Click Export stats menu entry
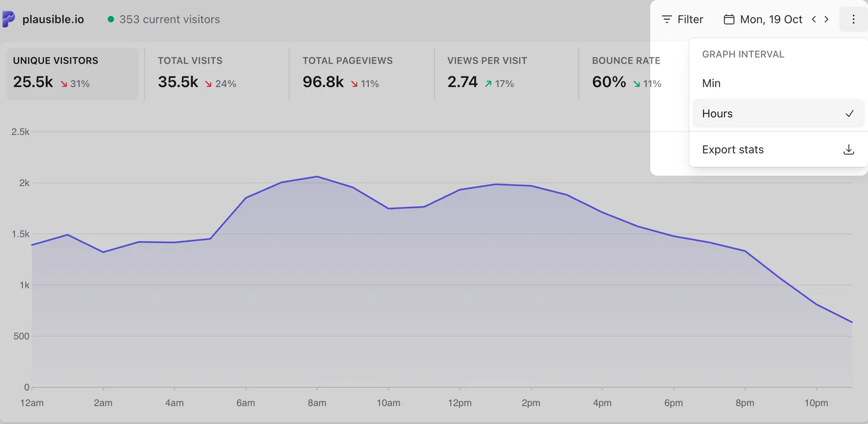Screen dimensions: 868x424 pos(778,150)
